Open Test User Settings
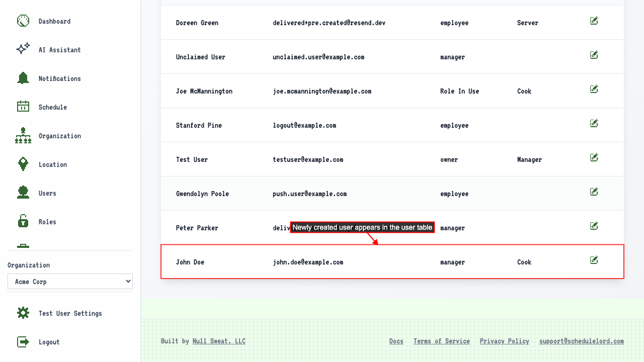The image size is (644, 362). click(x=70, y=313)
